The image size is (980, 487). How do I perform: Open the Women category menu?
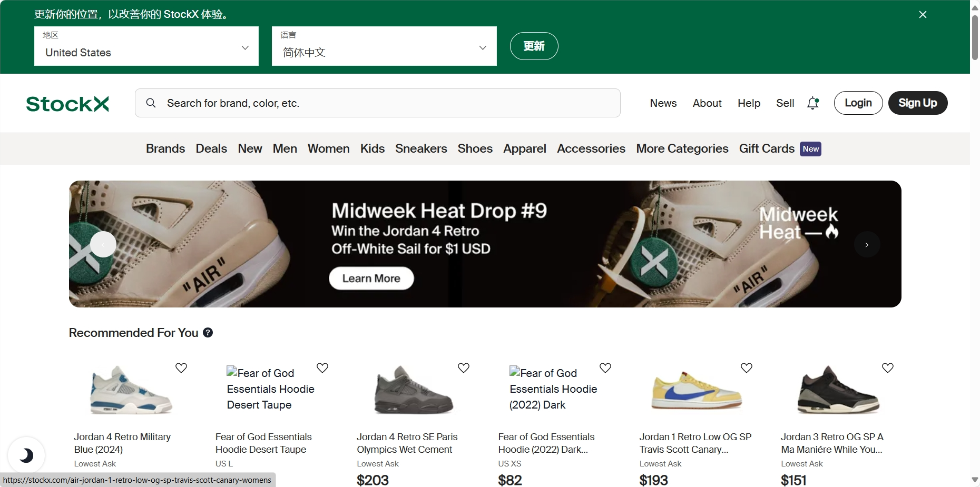(x=329, y=149)
